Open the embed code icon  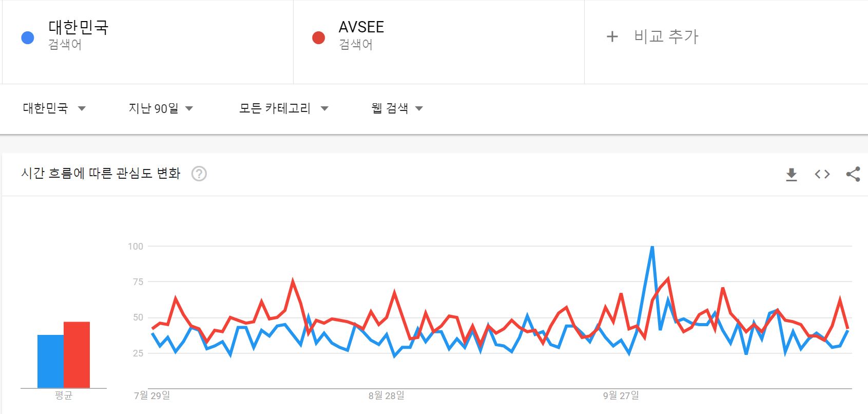tap(822, 174)
